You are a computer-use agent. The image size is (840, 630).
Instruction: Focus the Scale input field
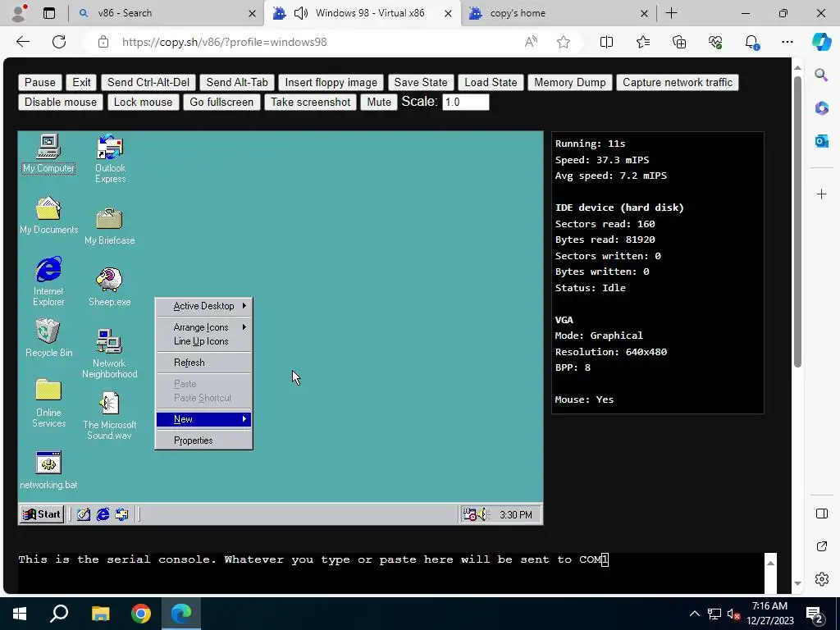pos(466,103)
